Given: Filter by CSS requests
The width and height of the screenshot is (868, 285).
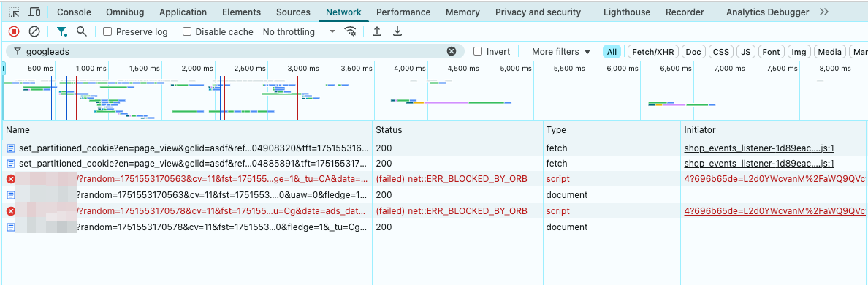Looking at the screenshot, I should coord(720,52).
